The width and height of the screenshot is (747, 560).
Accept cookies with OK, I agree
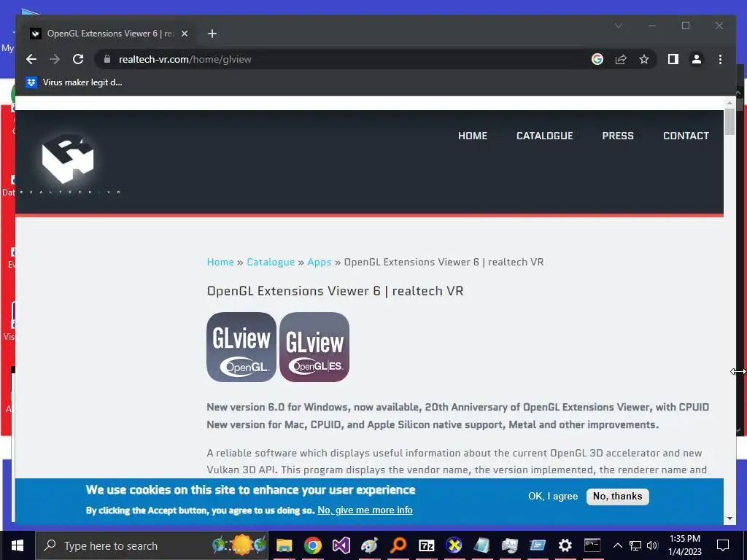pos(553,496)
